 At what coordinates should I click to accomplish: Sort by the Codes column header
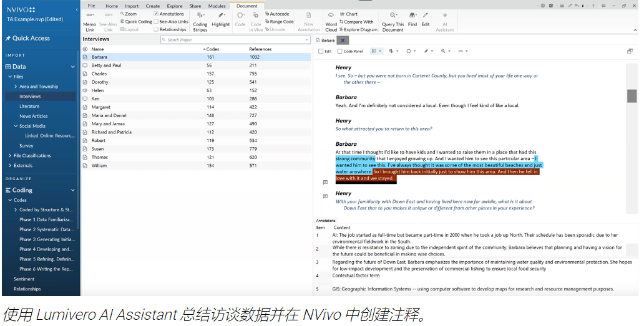[x=213, y=49]
